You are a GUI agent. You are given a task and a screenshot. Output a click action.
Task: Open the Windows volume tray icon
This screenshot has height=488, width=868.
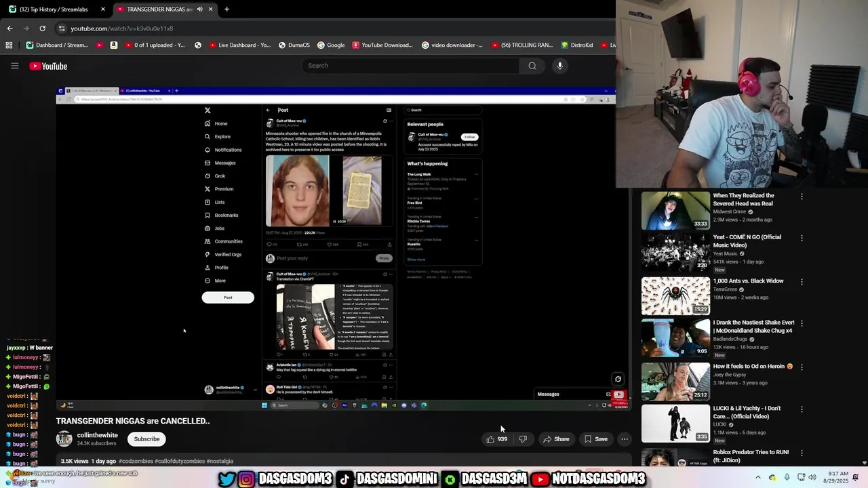point(813,477)
